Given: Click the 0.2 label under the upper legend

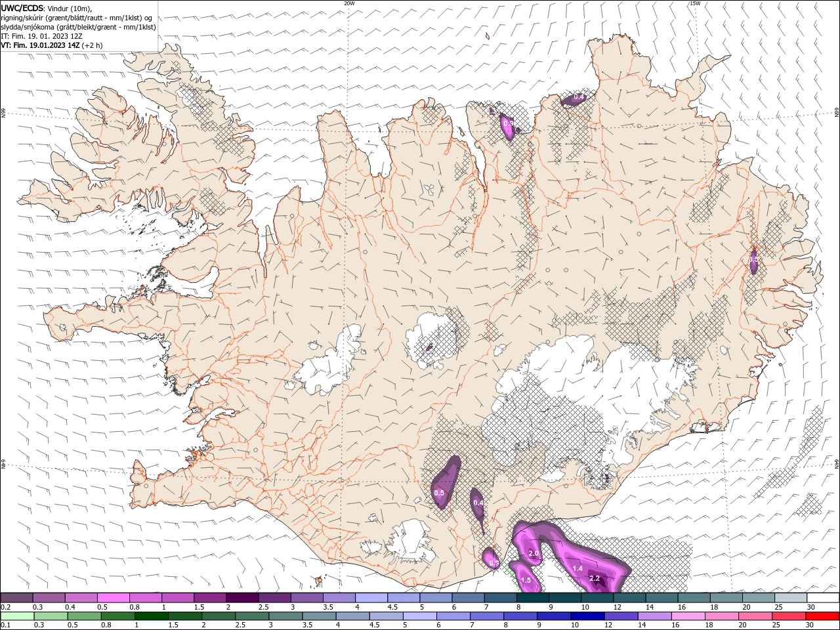Looking at the screenshot, I should pos(6,607).
